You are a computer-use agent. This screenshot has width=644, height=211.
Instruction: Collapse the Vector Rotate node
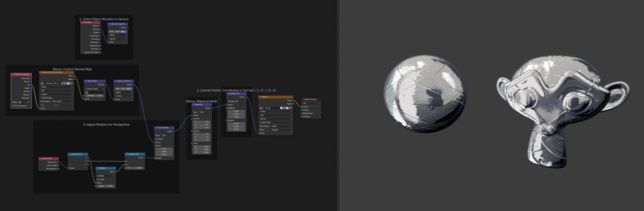(x=156, y=128)
